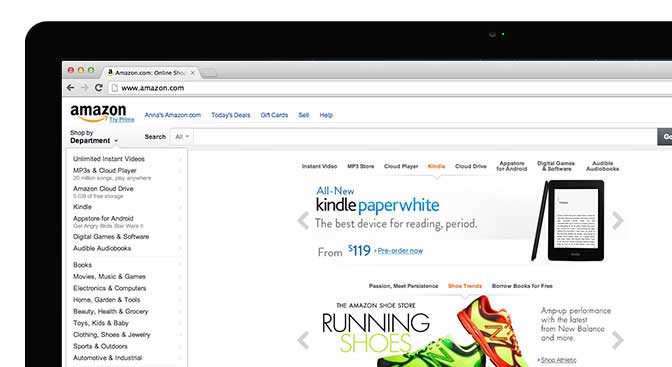The image size is (672, 367).
Task: Choose Clothing, Shoes & Jewelry department
Action: tap(112, 334)
